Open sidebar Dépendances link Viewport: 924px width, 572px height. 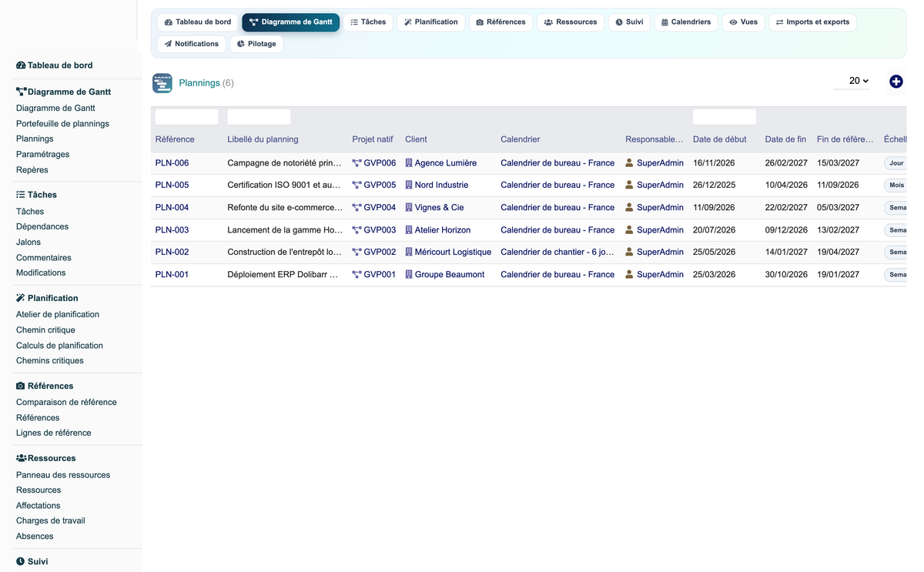tap(42, 227)
